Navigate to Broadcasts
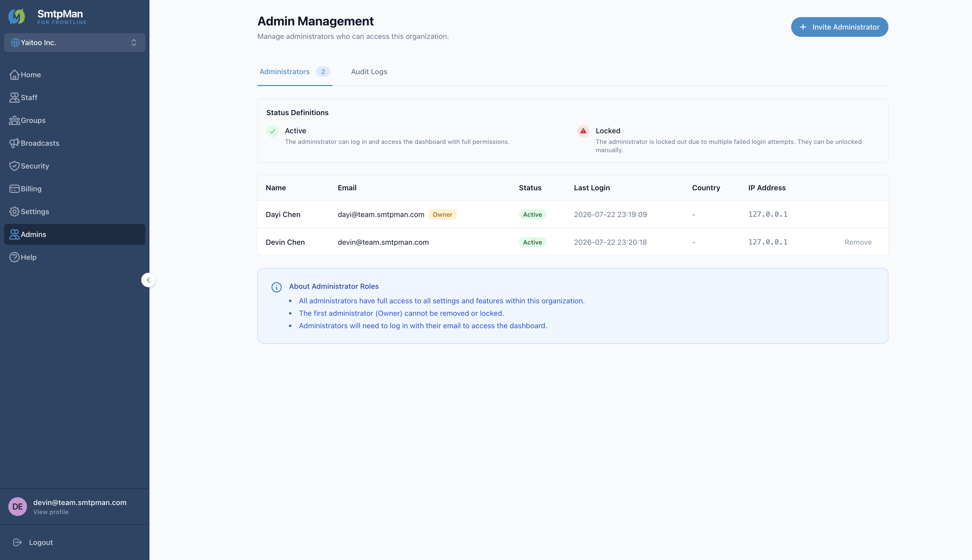This screenshot has height=560, width=972. [x=75, y=143]
